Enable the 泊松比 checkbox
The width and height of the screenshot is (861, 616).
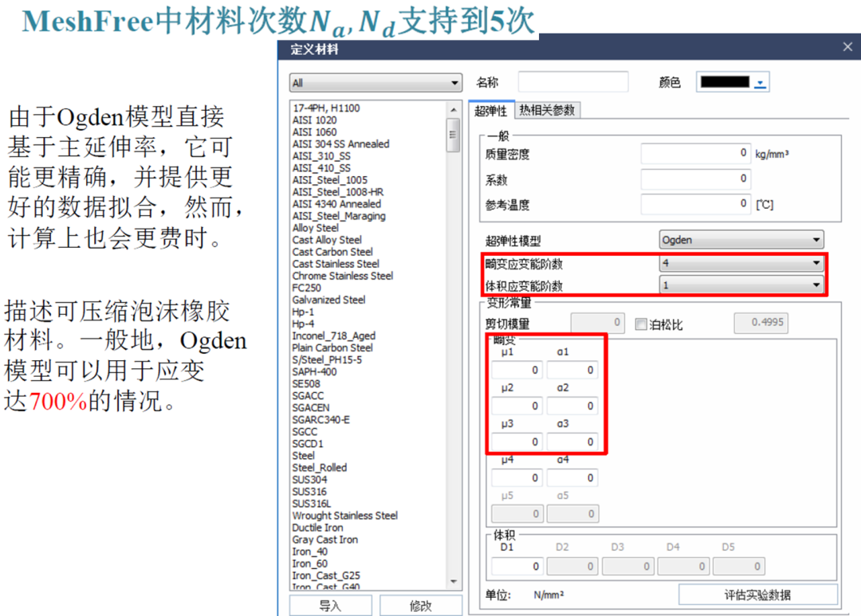641,324
